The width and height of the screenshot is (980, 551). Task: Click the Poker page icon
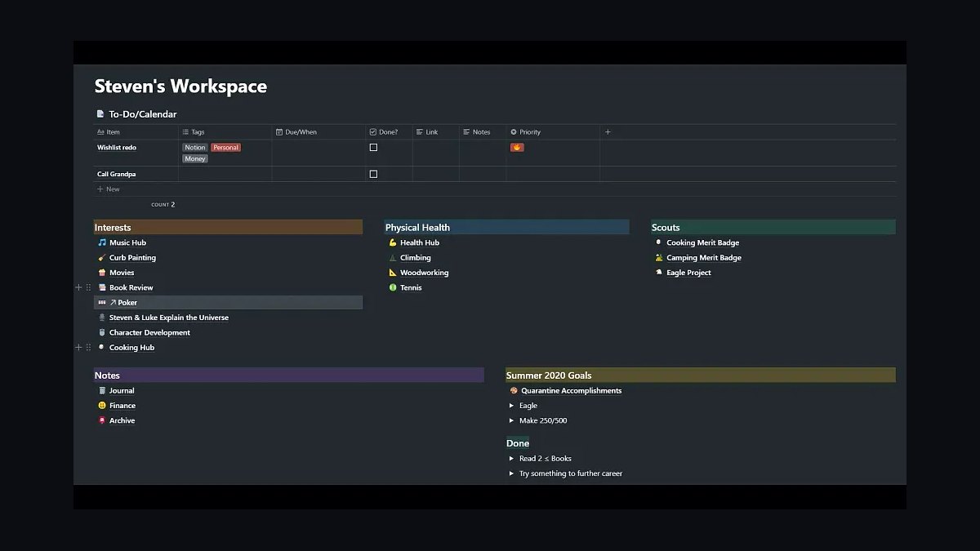coord(102,303)
